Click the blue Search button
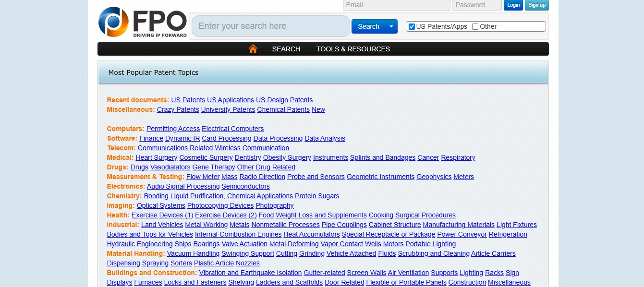The height and width of the screenshot is (287, 644). [x=368, y=26]
